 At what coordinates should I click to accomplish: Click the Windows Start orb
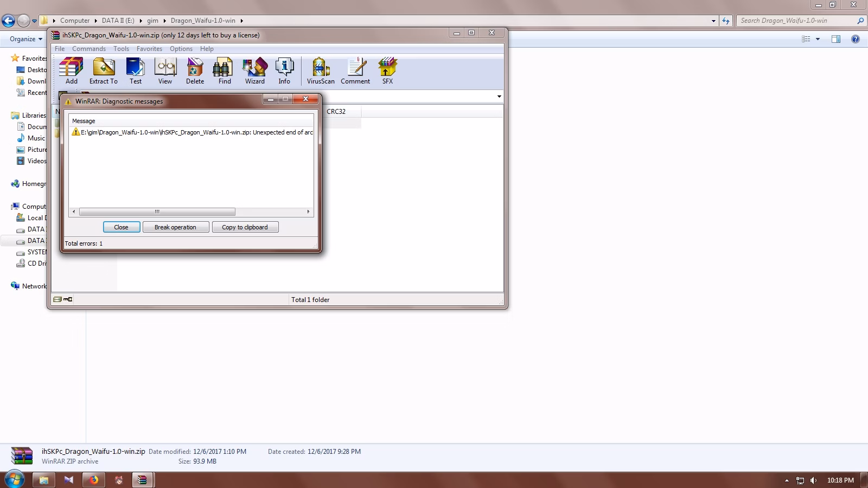(x=14, y=479)
